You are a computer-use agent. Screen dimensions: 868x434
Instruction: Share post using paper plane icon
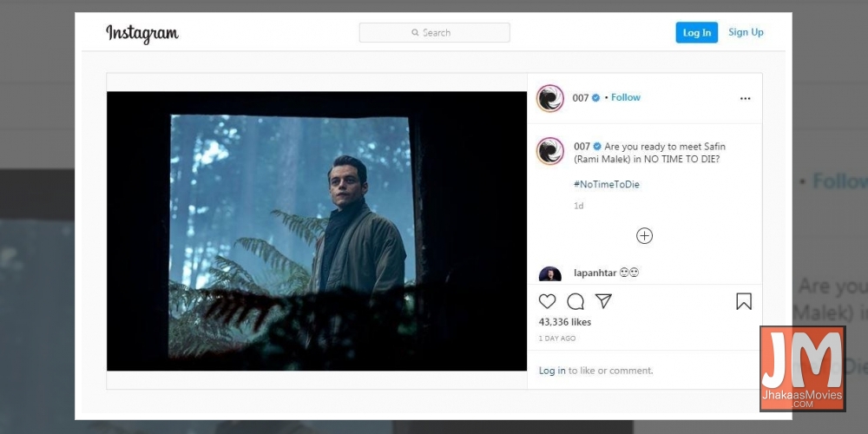coord(603,301)
